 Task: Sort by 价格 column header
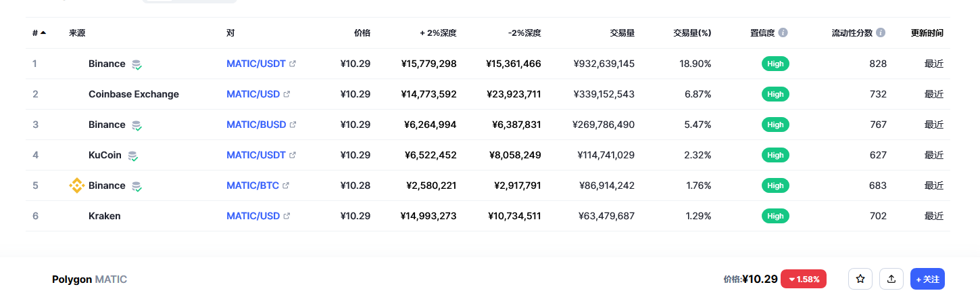[x=362, y=32]
